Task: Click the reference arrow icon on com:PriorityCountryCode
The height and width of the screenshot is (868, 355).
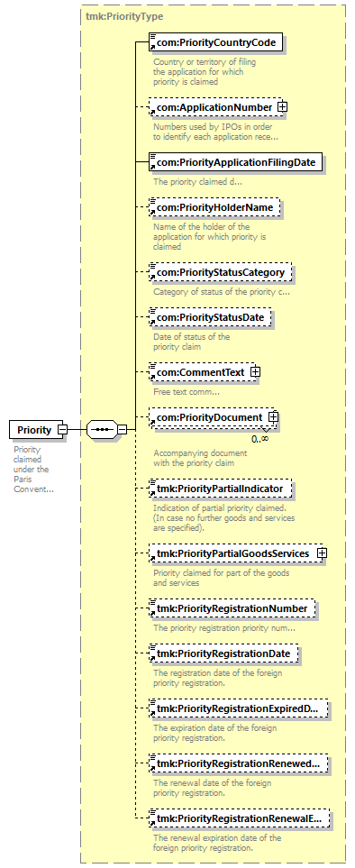Action: pyautogui.click(x=153, y=49)
